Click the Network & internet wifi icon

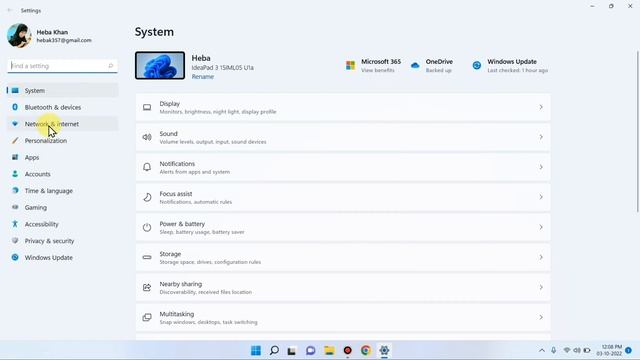click(x=15, y=124)
